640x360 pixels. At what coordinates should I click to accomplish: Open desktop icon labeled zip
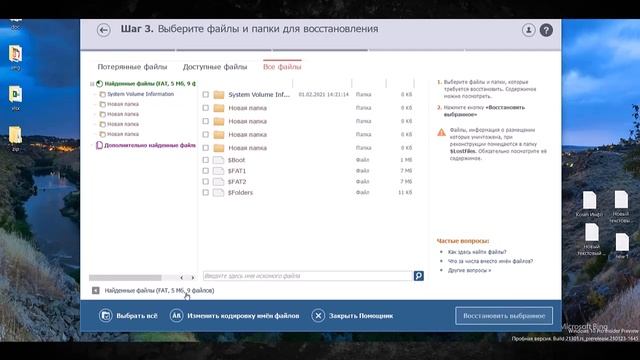[x=15, y=138]
